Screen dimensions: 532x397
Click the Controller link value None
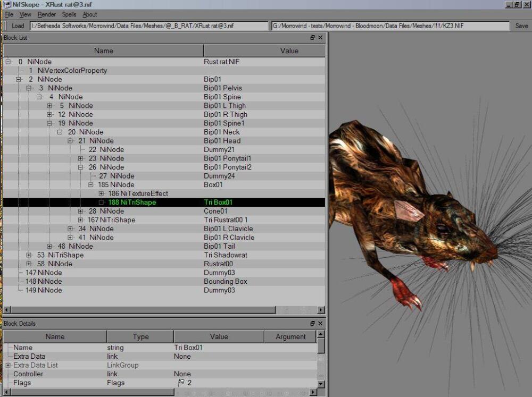[182, 374]
